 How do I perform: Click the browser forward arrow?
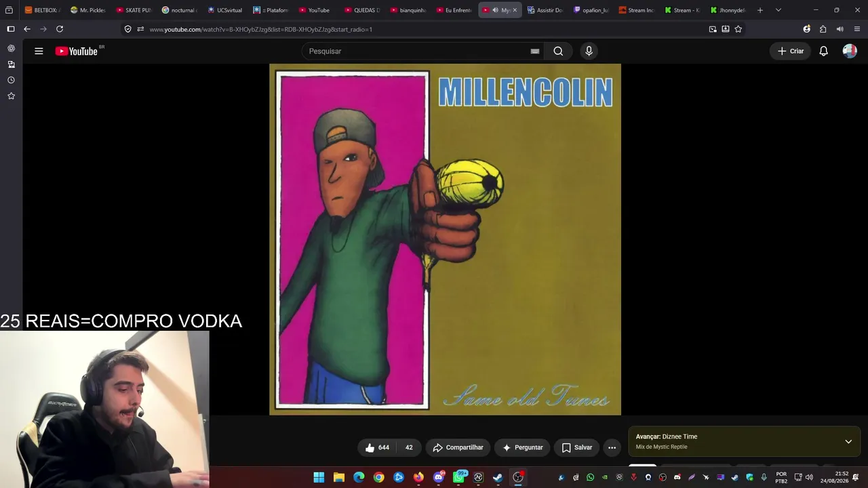[x=43, y=29]
